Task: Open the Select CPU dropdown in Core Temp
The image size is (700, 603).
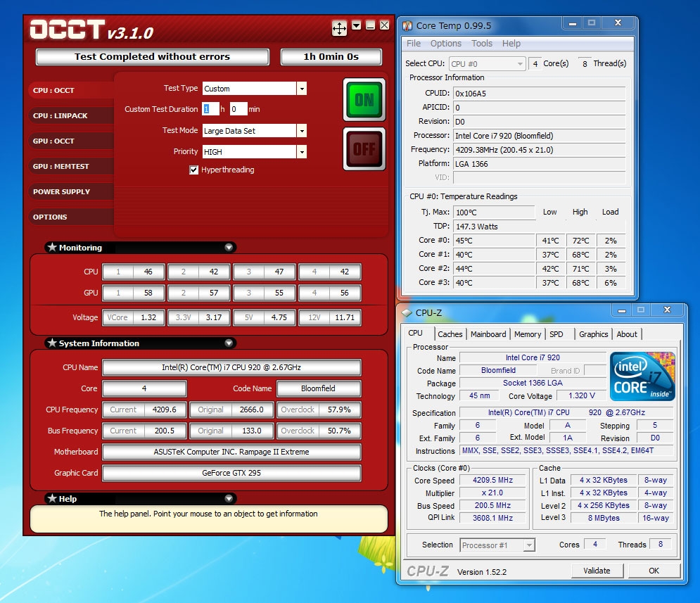Action: click(487, 64)
